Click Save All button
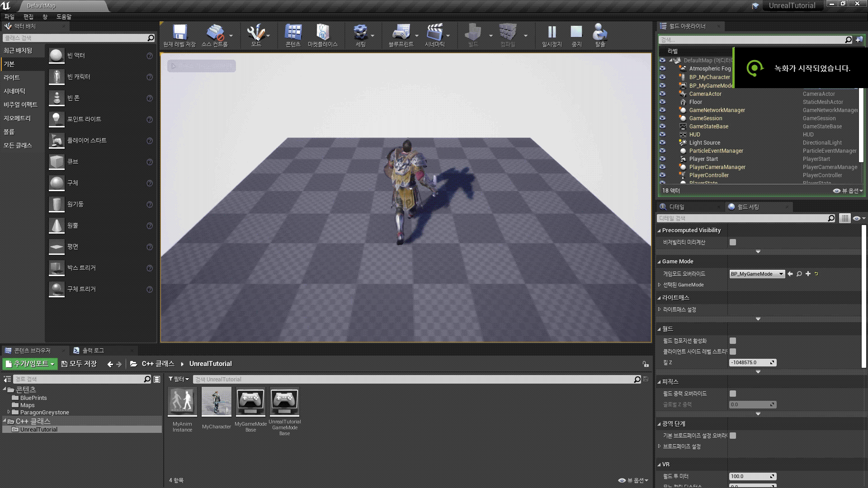 [79, 364]
